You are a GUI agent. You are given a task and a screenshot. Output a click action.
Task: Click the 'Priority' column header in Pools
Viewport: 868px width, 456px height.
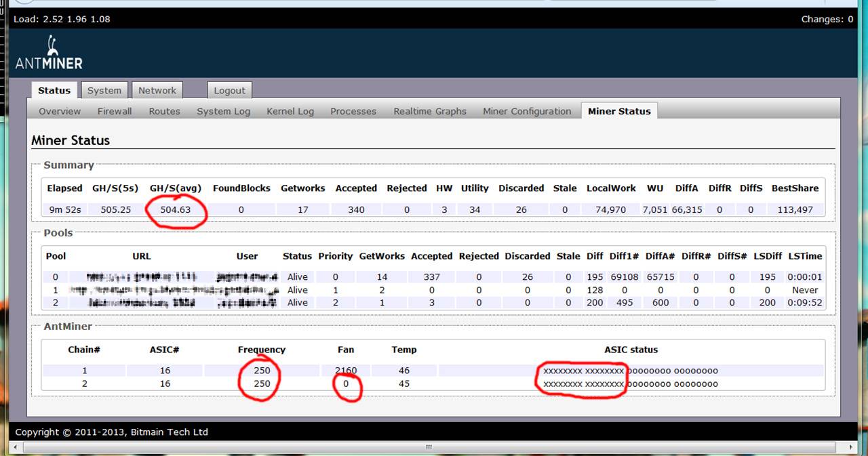pyautogui.click(x=336, y=256)
